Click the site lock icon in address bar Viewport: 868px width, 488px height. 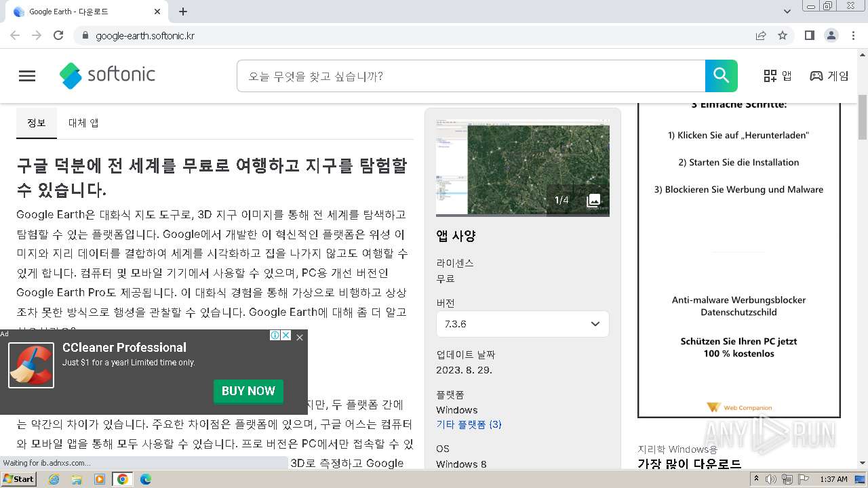pyautogui.click(x=85, y=35)
